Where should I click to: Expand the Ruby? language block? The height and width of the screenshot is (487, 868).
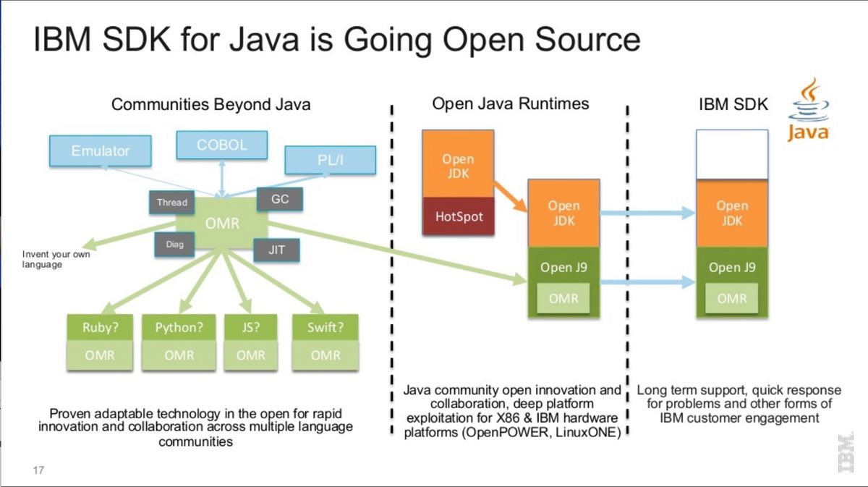pyautogui.click(x=99, y=328)
